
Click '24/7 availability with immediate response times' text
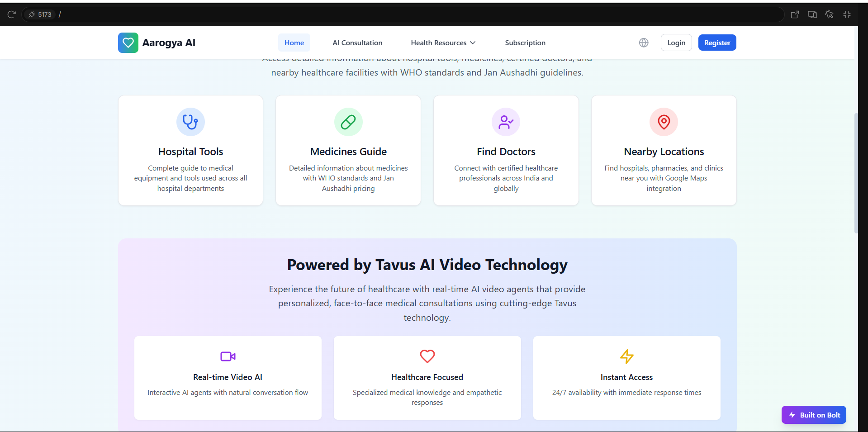626,393
